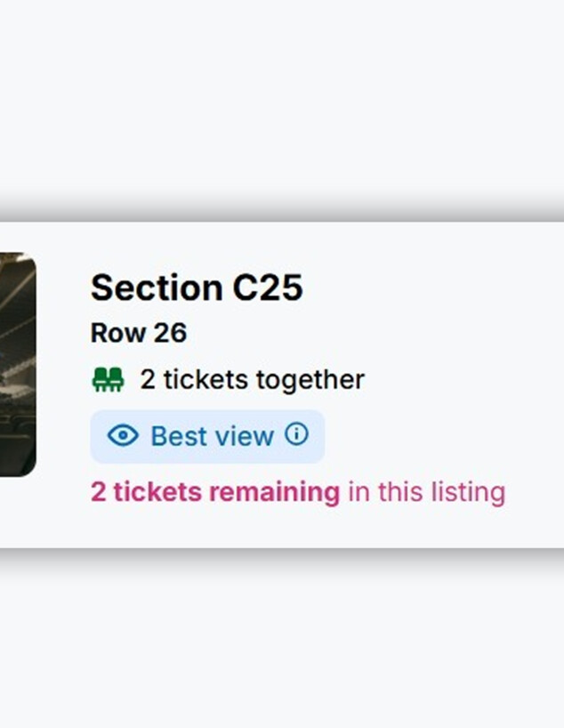Select the Section C25 listing heading
Screen dimensions: 564x728
point(197,288)
